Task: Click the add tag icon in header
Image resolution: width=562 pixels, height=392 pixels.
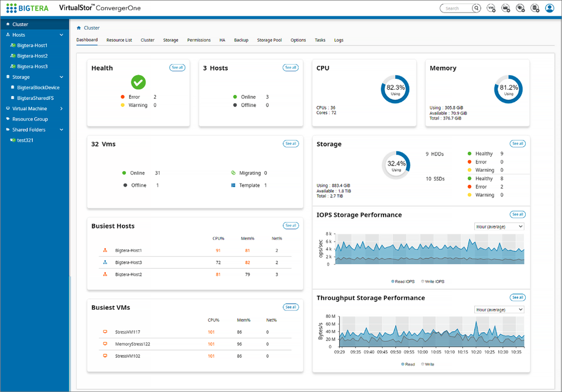Action: tap(520, 8)
